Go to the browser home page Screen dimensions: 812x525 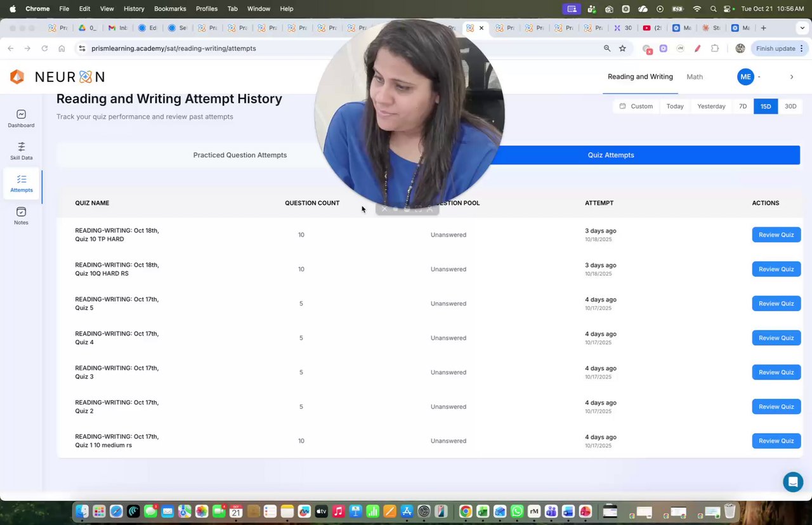[x=62, y=48]
